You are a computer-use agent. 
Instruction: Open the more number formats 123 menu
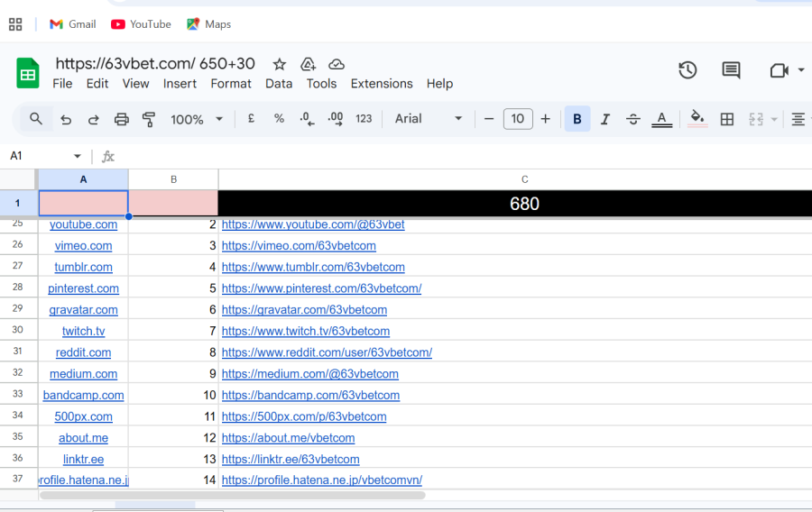364,118
